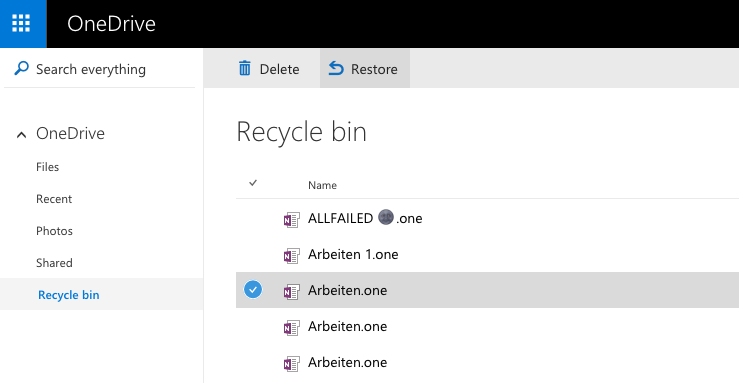Open Shared in the sidebar
The width and height of the screenshot is (739, 383).
coord(55,263)
